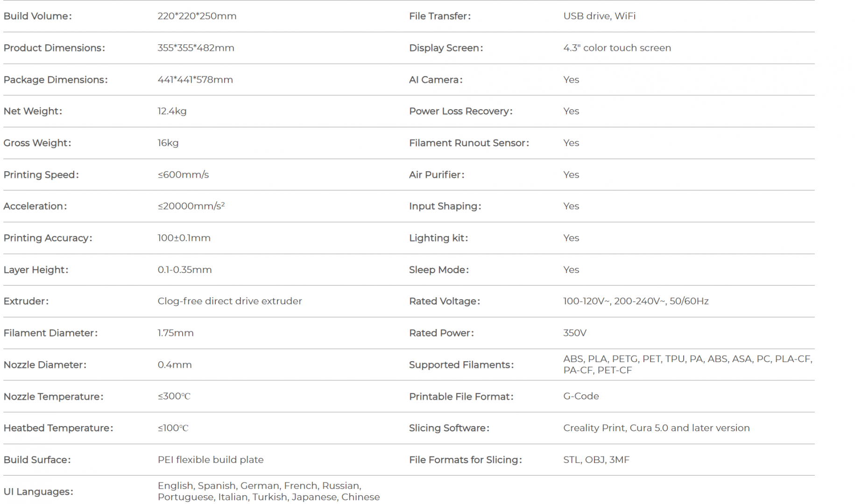Click the Creality Print slicing software value
The height and width of the screenshot is (504, 855).
coord(656,428)
